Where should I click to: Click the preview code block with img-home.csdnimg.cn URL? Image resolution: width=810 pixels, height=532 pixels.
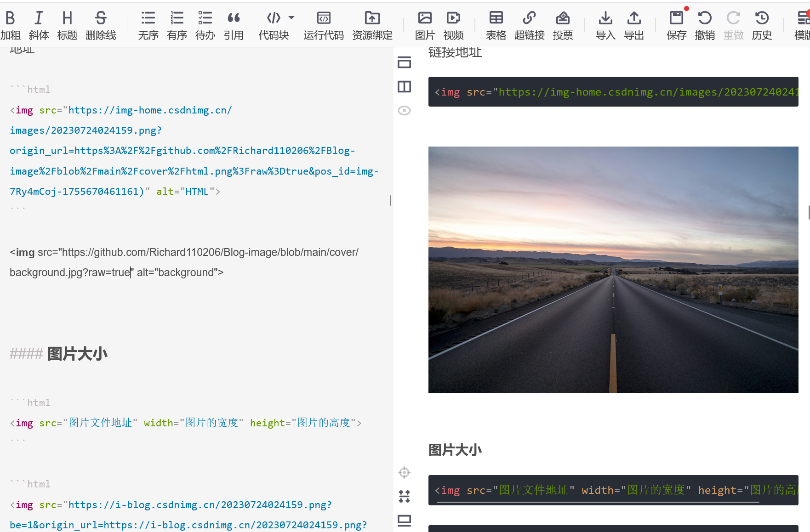[x=613, y=92]
